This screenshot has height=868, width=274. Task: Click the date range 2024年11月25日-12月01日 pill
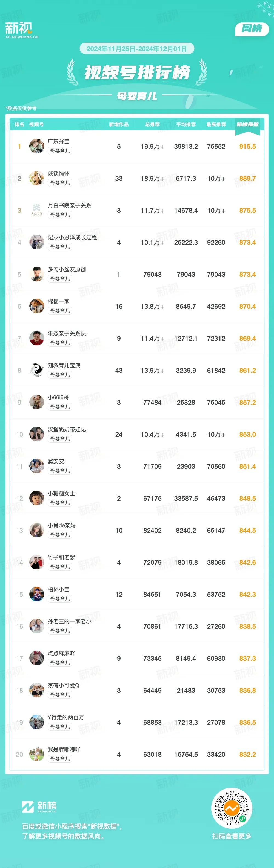tap(137, 48)
